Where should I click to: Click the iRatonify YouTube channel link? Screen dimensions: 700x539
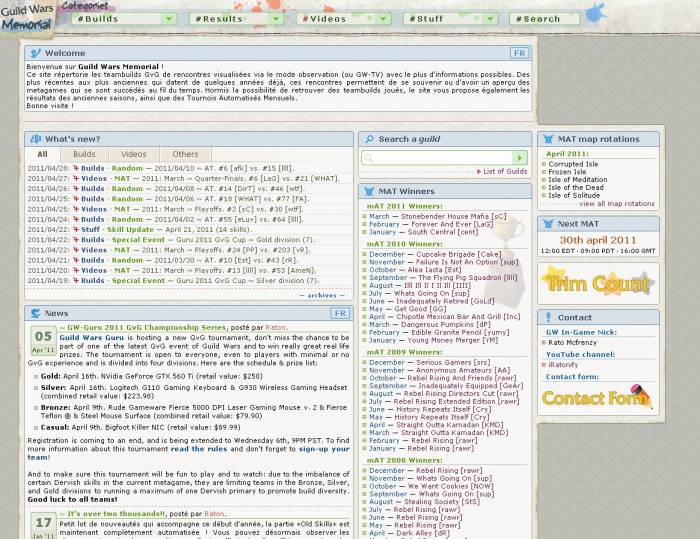(x=563, y=365)
